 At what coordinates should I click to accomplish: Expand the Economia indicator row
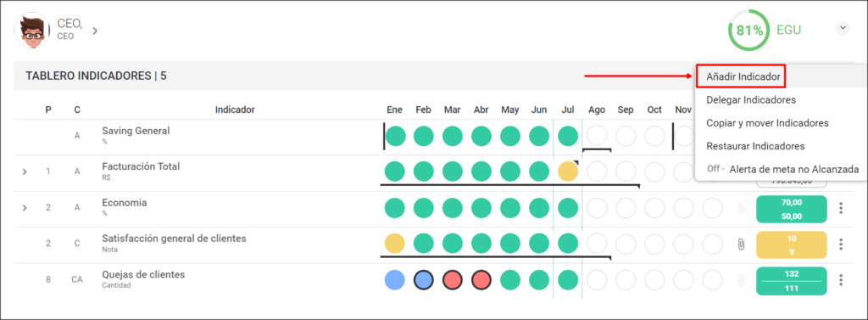pos(25,208)
